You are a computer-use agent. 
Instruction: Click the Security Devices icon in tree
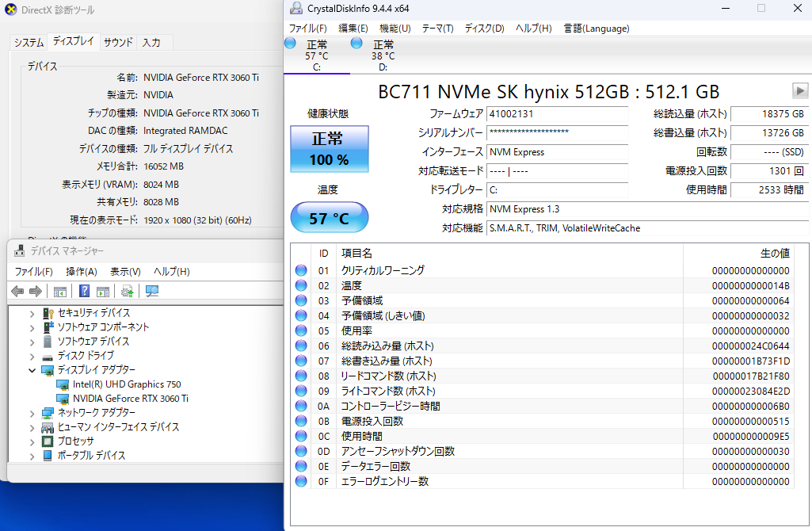[48, 313]
